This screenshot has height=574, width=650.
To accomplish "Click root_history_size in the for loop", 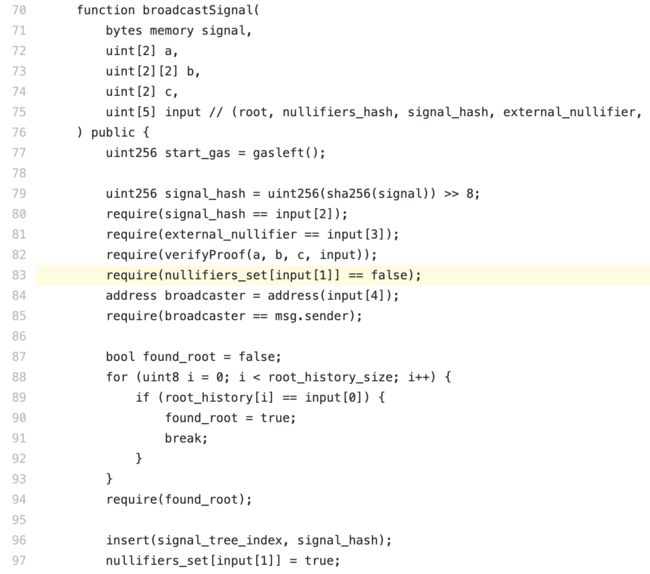I will pyautogui.click(x=330, y=377).
